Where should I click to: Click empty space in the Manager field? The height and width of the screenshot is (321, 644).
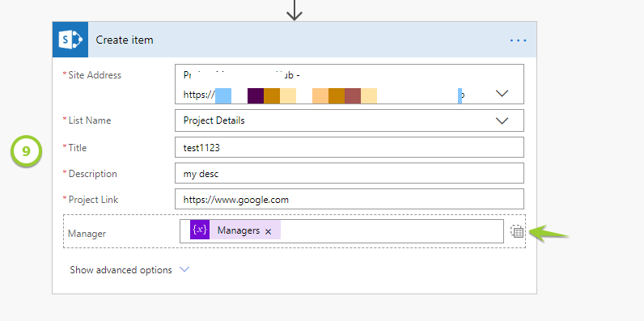tap(390, 231)
